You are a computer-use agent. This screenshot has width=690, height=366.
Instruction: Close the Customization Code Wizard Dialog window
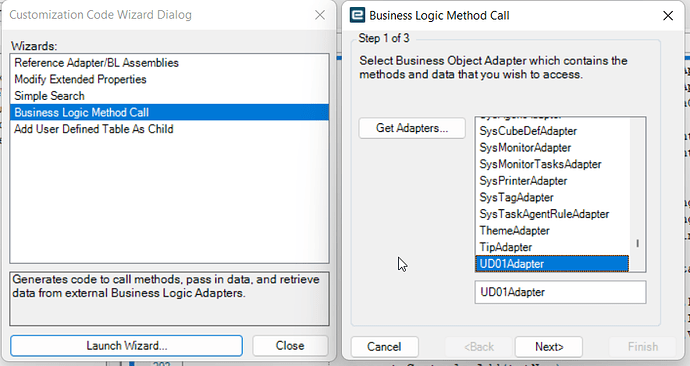(x=320, y=15)
